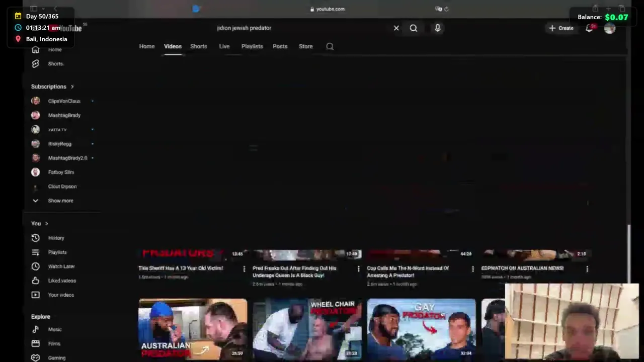Open the video "This Sheriff Has A 13 Year Old Victim!"
The width and height of the screenshot is (644, 362).
pos(181,268)
